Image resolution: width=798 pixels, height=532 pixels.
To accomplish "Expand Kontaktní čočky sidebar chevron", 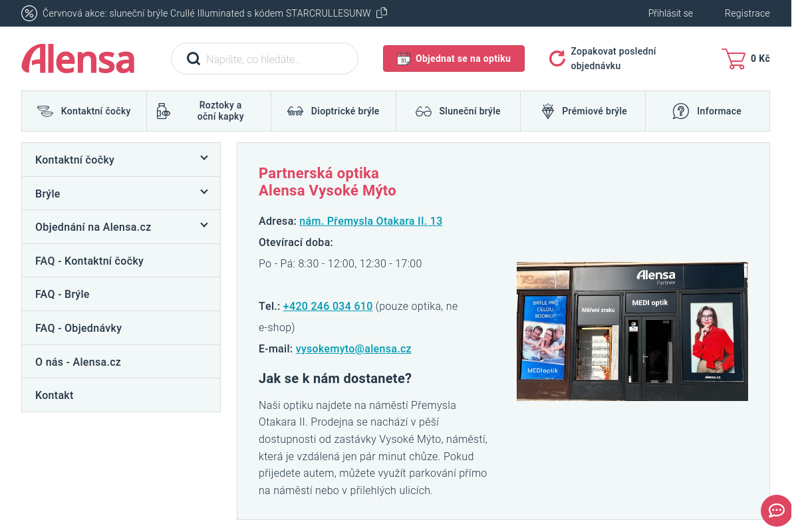I will (204, 158).
